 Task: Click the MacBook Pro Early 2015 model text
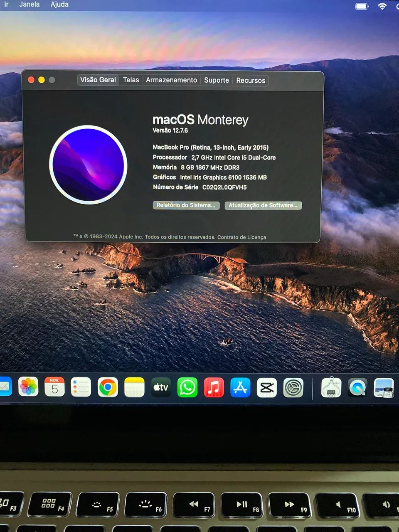click(211, 148)
